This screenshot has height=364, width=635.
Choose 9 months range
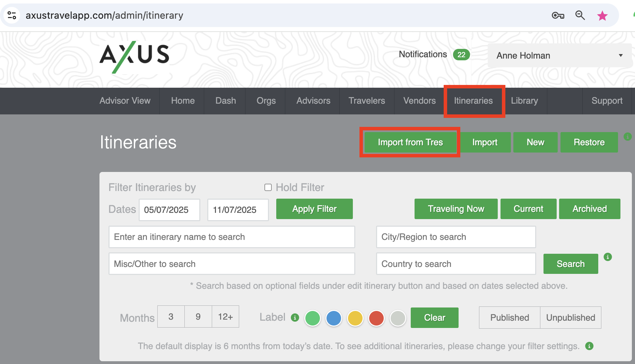coord(198,317)
